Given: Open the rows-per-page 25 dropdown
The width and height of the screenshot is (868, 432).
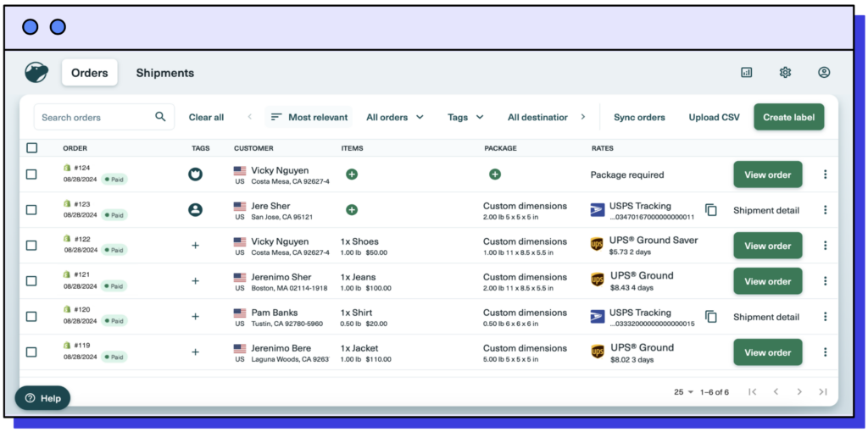Looking at the screenshot, I should click(683, 392).
